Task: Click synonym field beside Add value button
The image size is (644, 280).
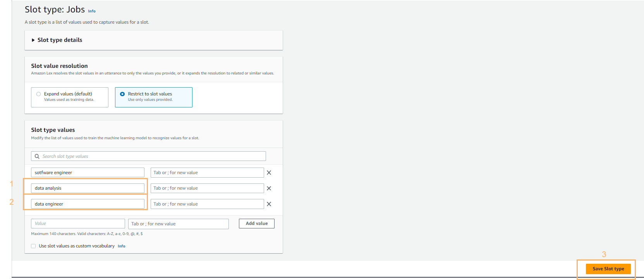Action: pos(179,224)
